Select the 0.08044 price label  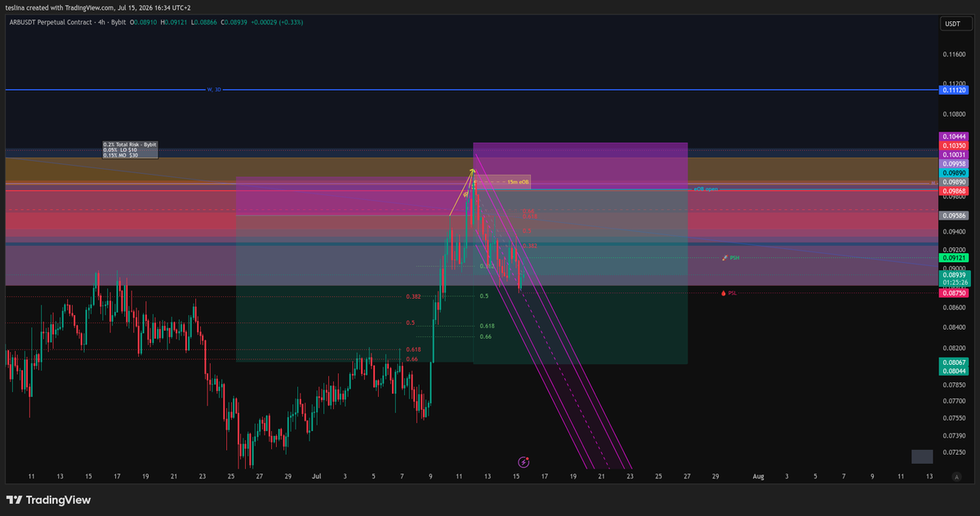954,371
